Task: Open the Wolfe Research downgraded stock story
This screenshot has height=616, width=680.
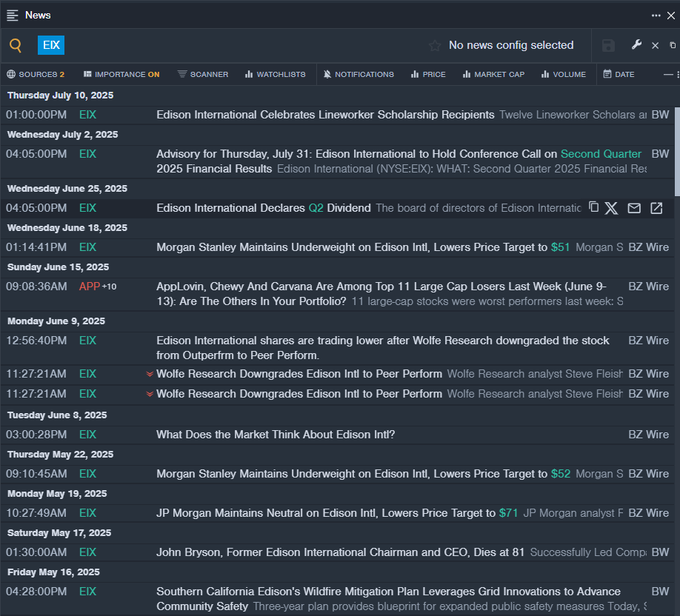Action: [x=383, y=348]
